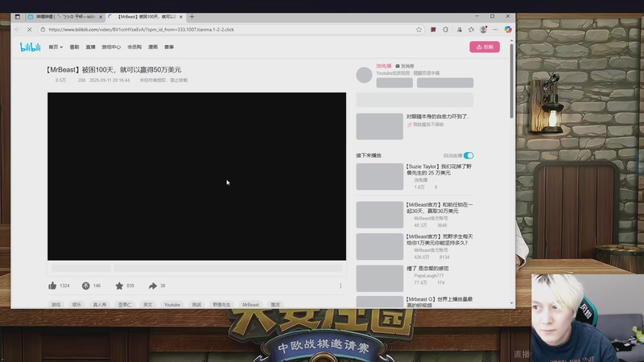Screen dimensions: 644x362
Task: Open MrBeast官方 30天 recommended video title
Action: [x=440, y=208]
